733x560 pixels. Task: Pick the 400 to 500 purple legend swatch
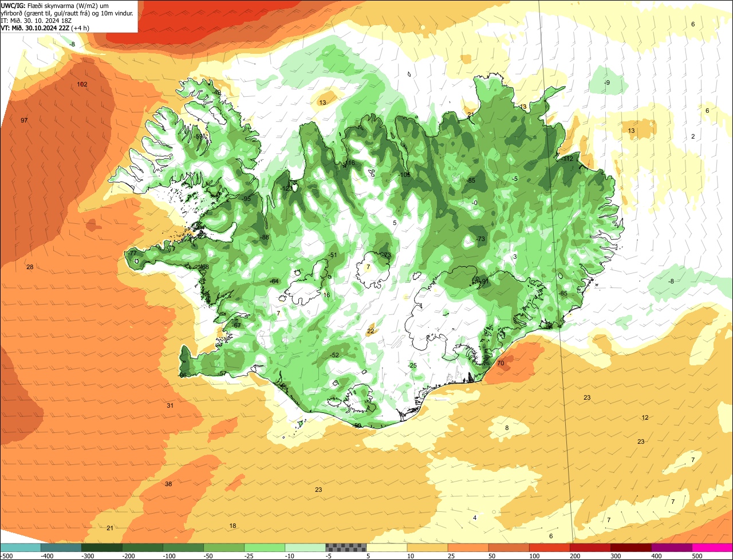(x=671, y=547)
